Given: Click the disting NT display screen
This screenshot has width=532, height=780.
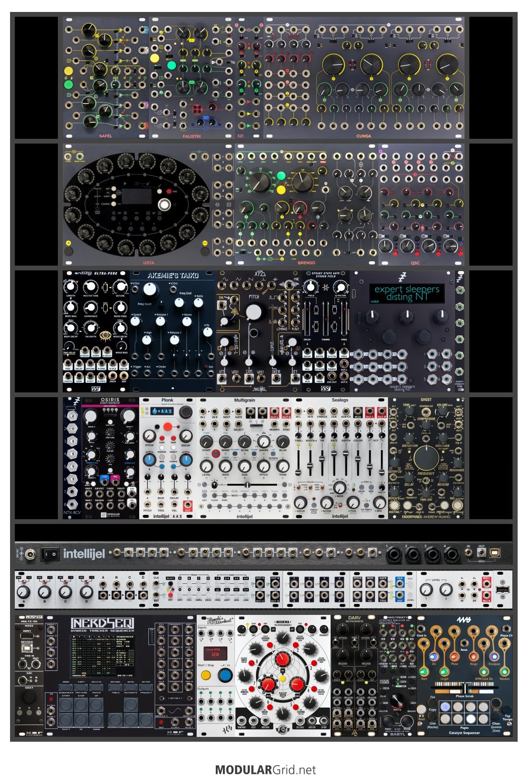Looking at the screenshot, I should pos(407,293).
